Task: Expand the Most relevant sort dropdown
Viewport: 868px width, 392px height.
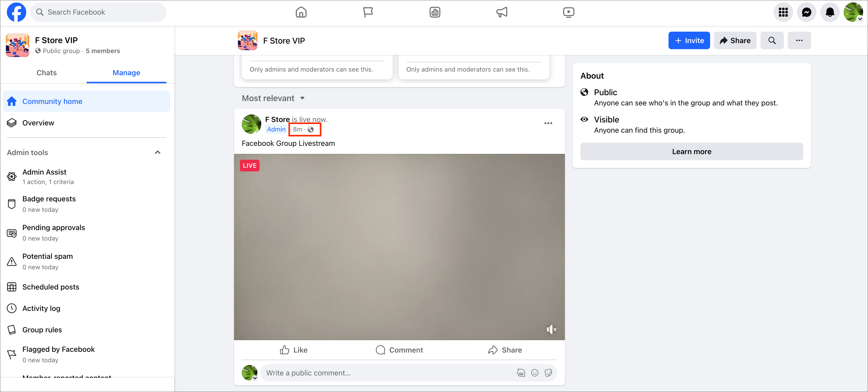Action: pyautogui.click(x=273, y=98)
